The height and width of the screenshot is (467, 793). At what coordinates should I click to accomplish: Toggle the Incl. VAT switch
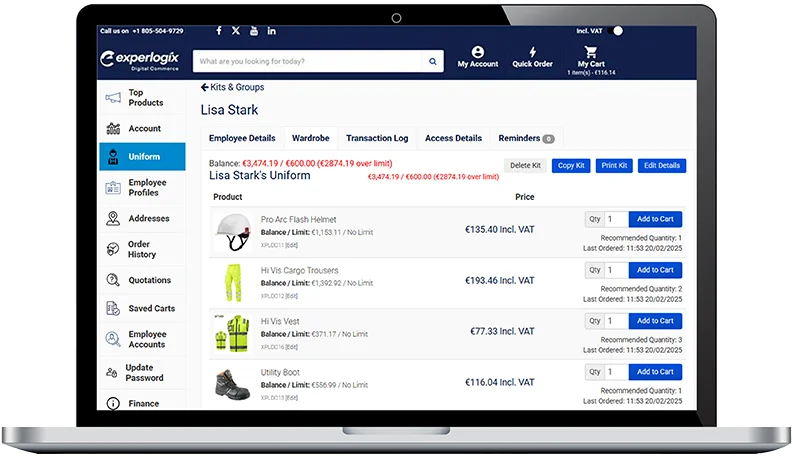[x=615, y=31]
